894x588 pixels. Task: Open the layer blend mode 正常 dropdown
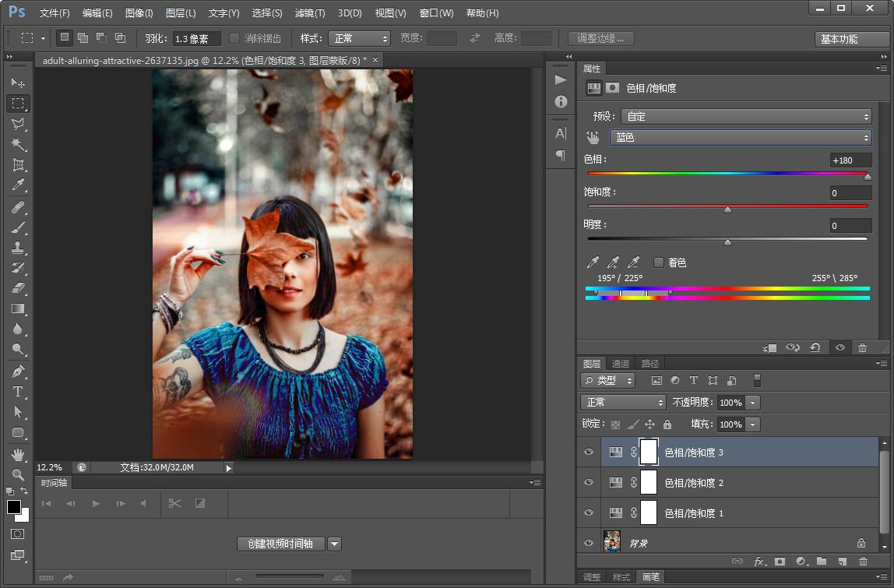(x=623, y=403)
